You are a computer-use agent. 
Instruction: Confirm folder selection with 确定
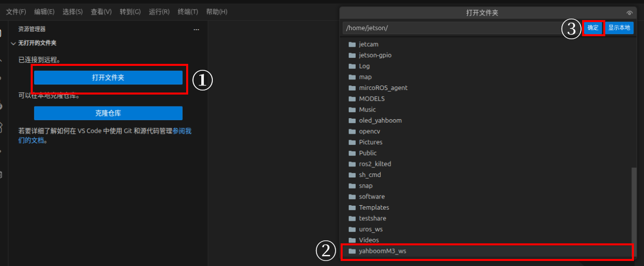[x=593, y=28]
